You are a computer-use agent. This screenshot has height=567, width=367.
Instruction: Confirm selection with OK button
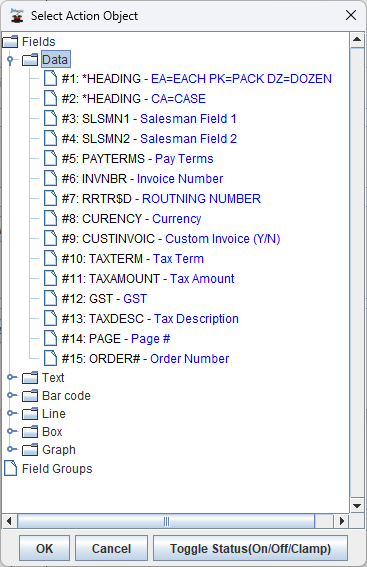pos(44,548)
